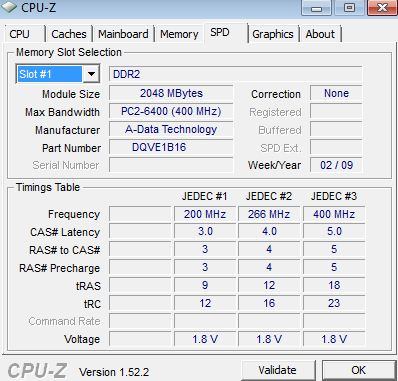Go to the Mainboard tab
The height and width of the screenshot is (381, 398).
click(x=123, y=34)
